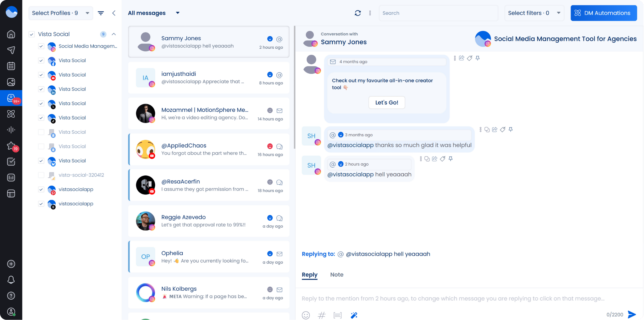Click the refresh messages icon
This screenshot has width=644, height=320.
click(x=358, y=13)
